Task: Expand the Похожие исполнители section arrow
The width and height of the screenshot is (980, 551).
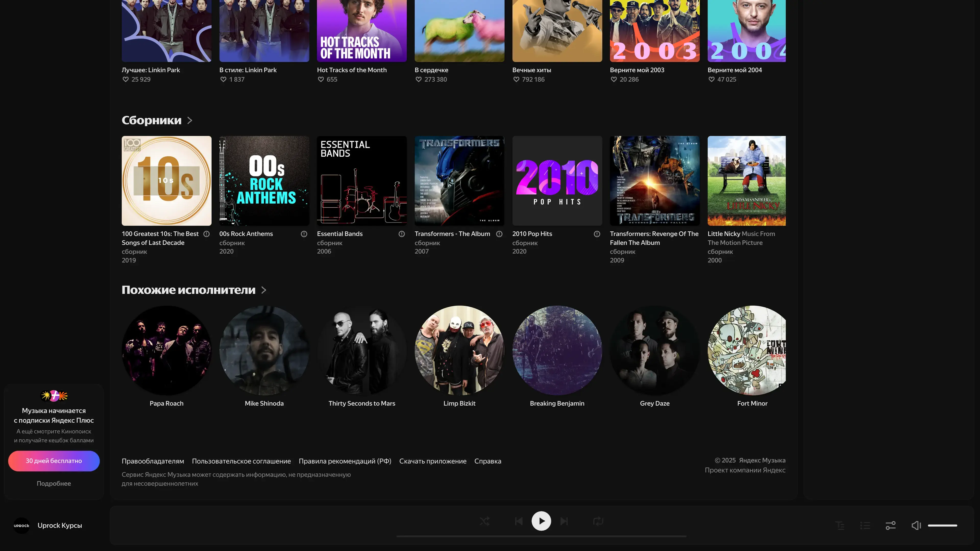Action: click(x=264, y=290)
